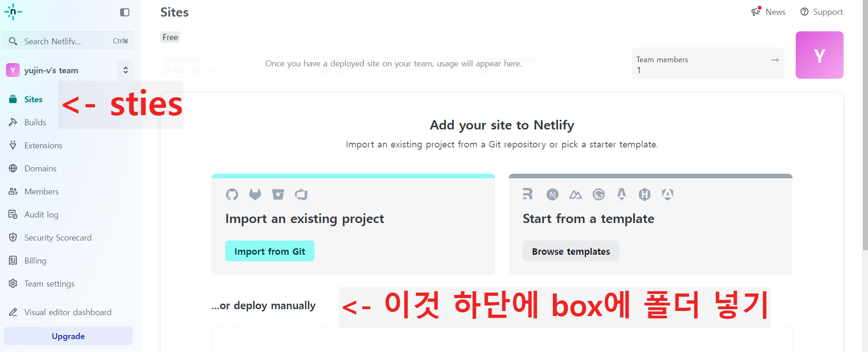Click the Remix icon in template card

[x=528, y=194]
